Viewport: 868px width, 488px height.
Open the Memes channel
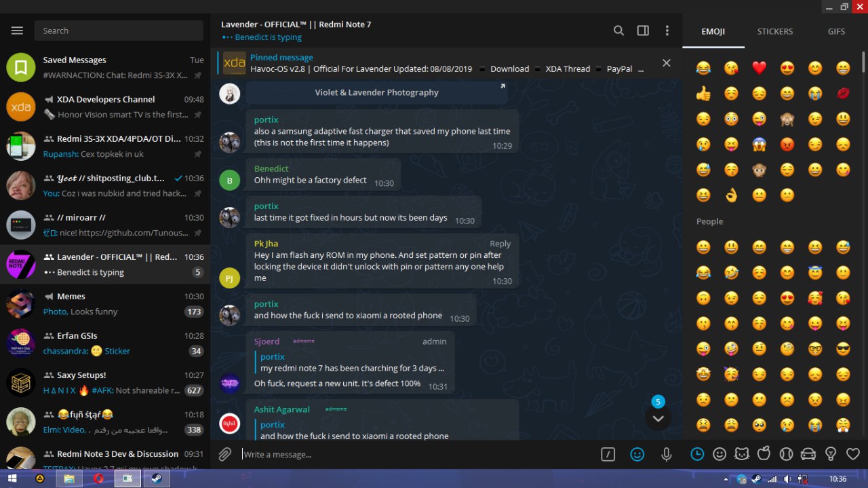105,303
